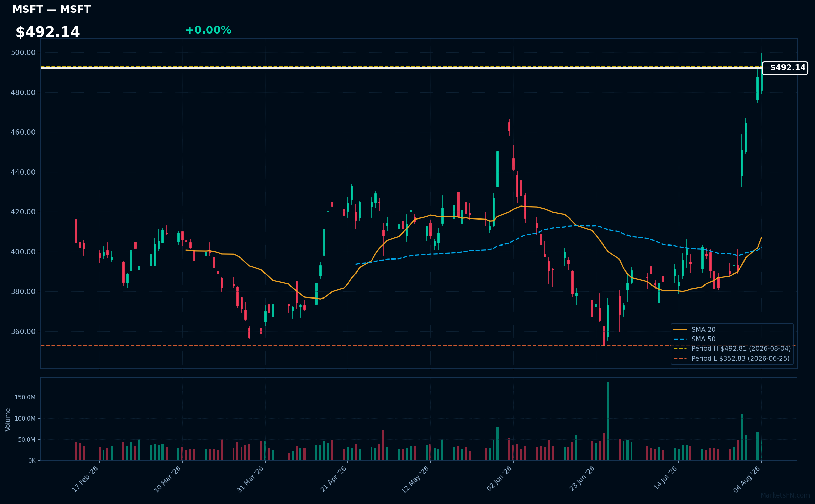
Task: Click the 0K volume axis label
Action: [x=32, y=461]
